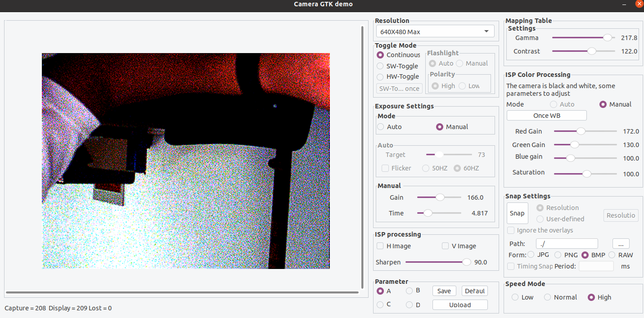Click the preview vertical scrollbar
644x318 pixels.
pos(362,157)
